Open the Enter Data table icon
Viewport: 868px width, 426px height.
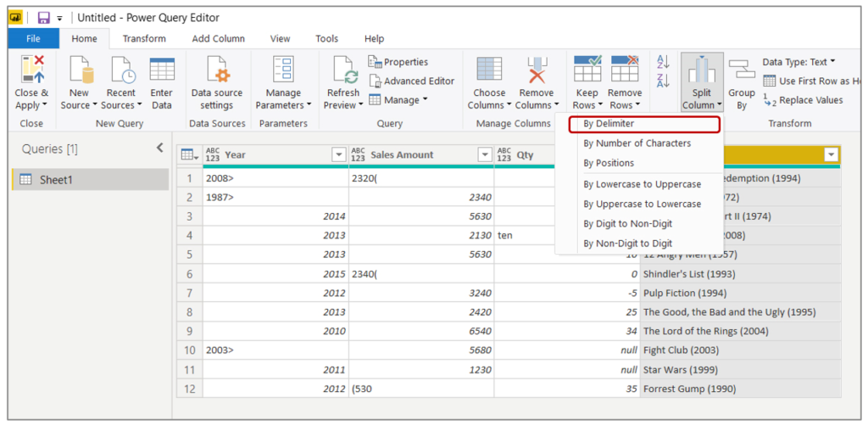161,70
